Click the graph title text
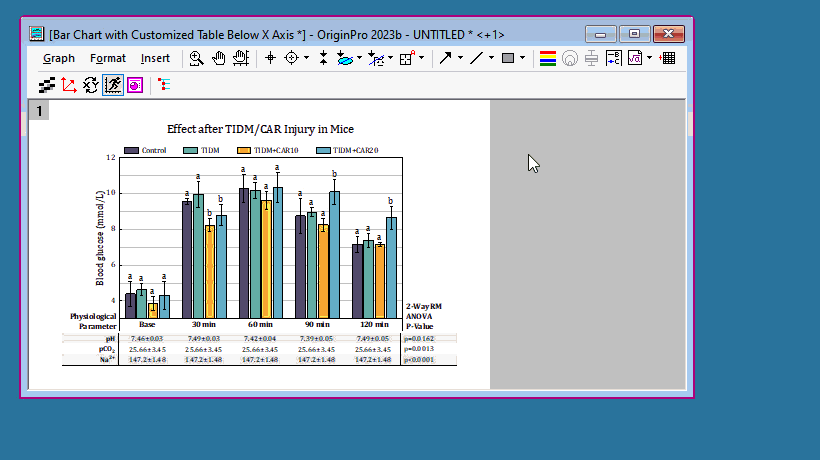This screenshot has height=460, width=820. [x=260, y=129]
